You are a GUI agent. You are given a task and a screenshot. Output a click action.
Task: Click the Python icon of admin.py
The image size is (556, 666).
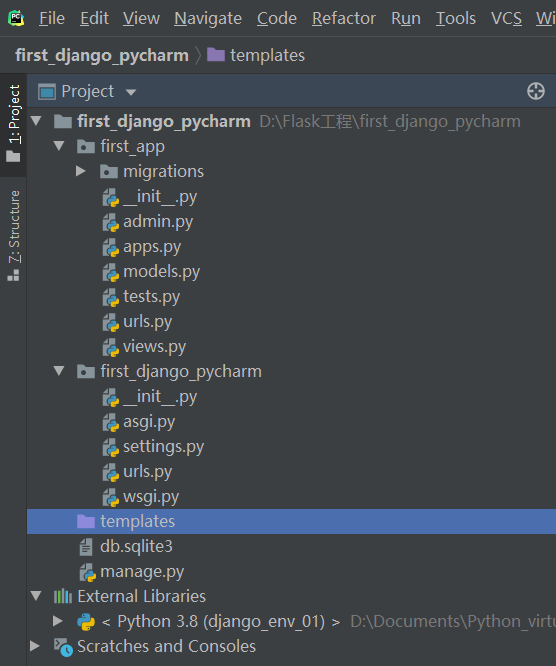111,222
